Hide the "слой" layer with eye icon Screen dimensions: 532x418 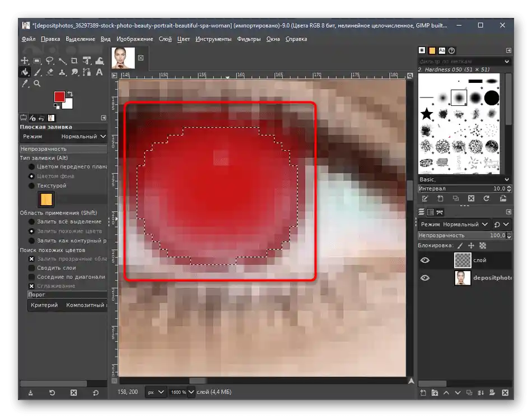point(425,261)
